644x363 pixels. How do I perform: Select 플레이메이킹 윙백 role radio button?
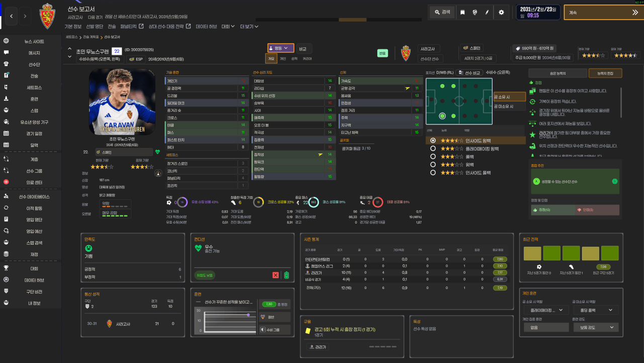click(432, 149)
